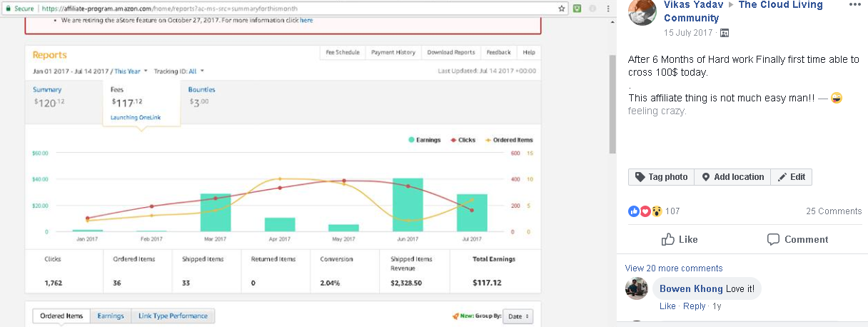Open the Chrome three-dot menu

(x=607, y=9)
